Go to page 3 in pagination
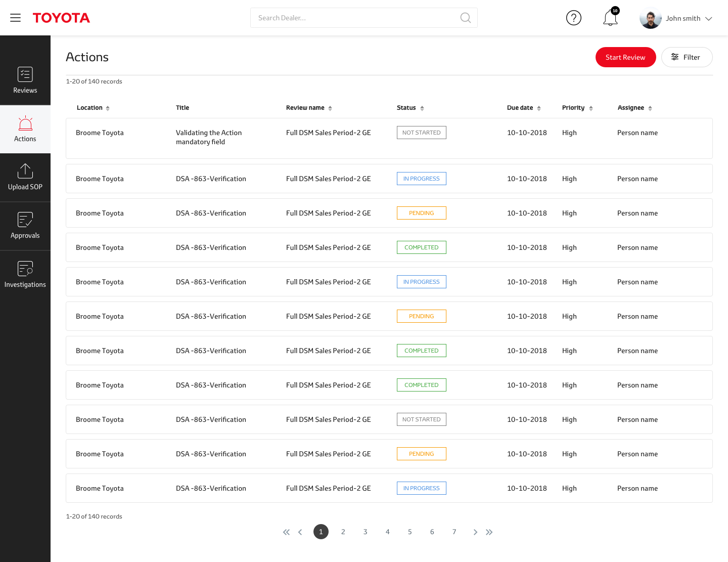The image size is (728, 562). pyautogui.click(x=365, y=532)
